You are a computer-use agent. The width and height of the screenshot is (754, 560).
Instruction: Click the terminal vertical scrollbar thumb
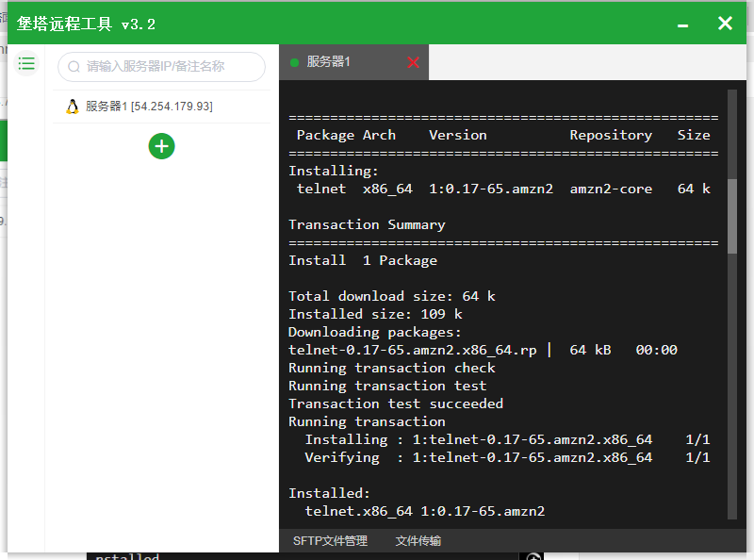[732, 216]
